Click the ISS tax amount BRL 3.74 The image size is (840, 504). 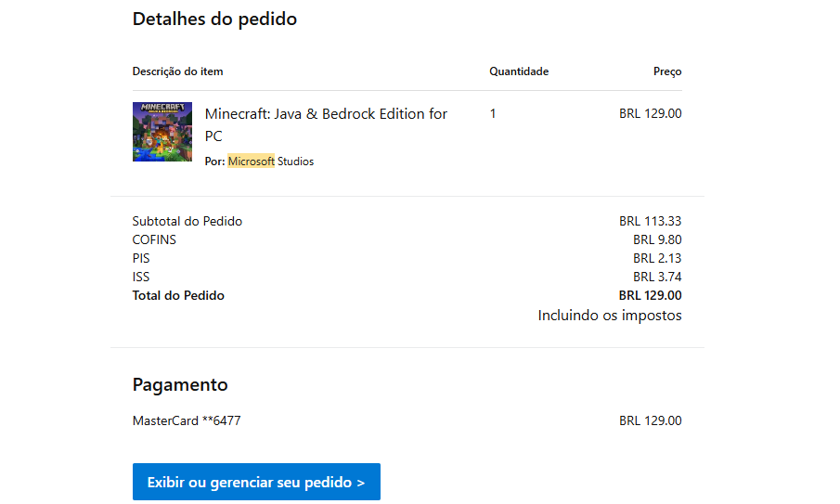coord(657,277)
